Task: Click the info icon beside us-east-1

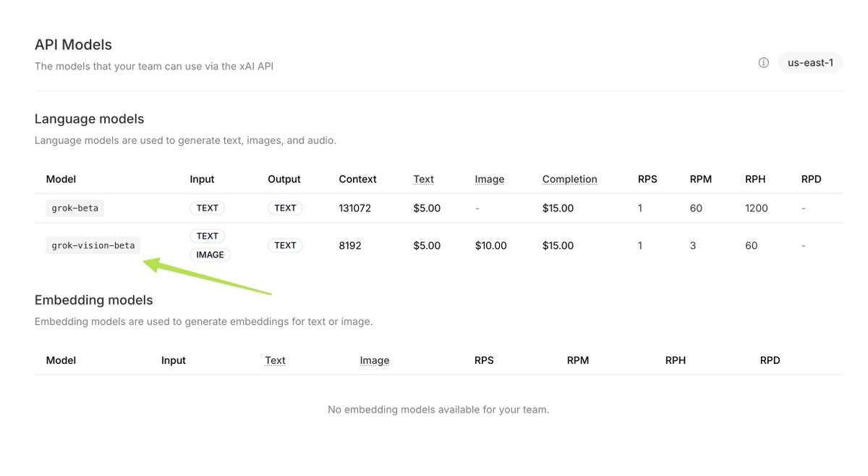Action: [763, 63]
